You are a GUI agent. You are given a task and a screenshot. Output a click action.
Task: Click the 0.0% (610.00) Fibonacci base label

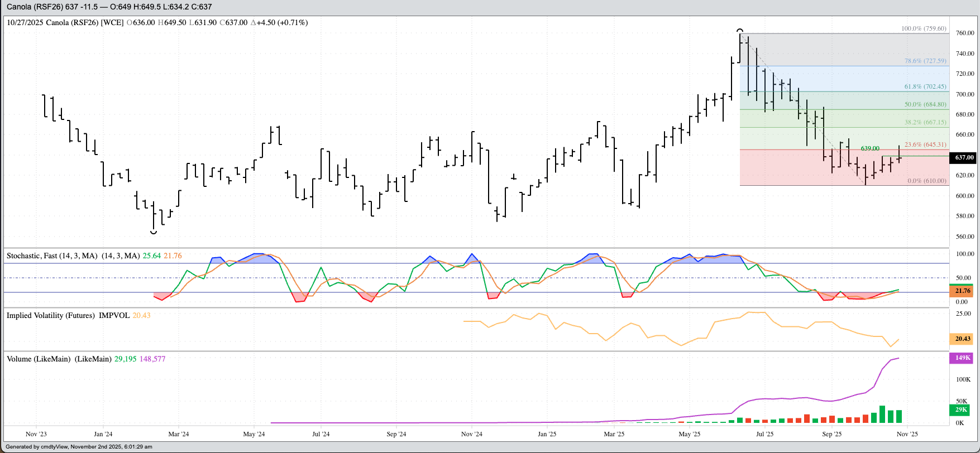tap(927, 181)
